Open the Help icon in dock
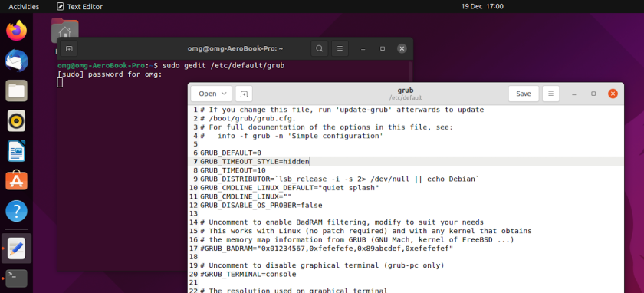Image resolution: width=644 pixels, height=293 pixels. click(x=16, y=211)
